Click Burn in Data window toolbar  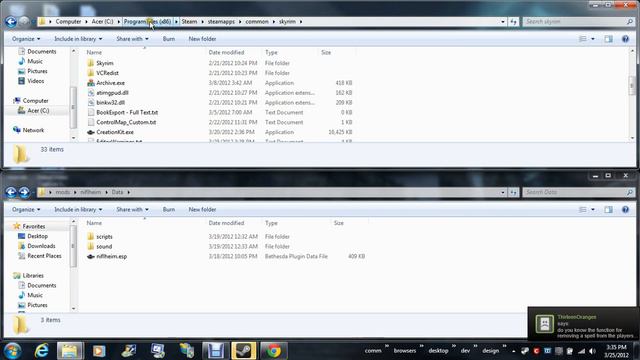(169, 209)
